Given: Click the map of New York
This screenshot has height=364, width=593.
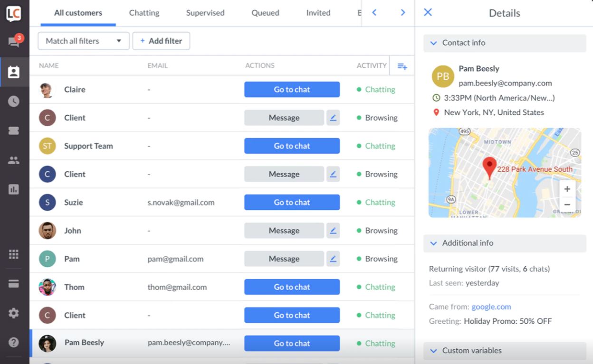Looking at the screenshot, I should [505, 173].
